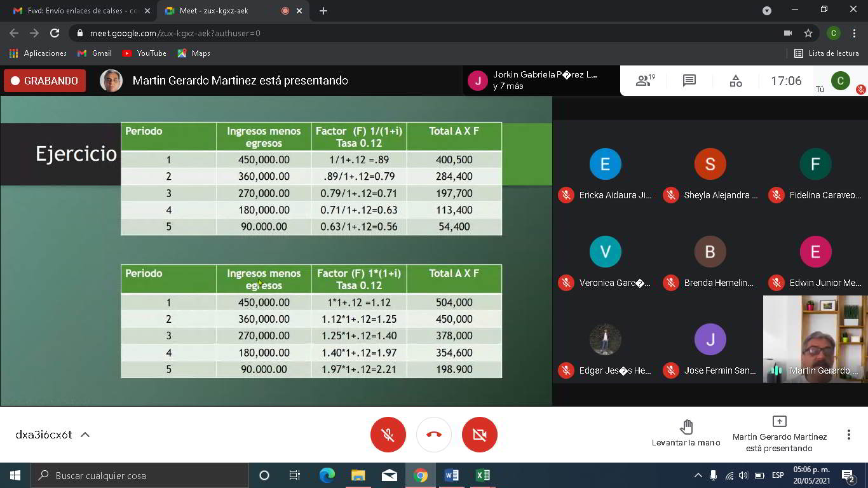This screenshot has height=488, width=868.
Task: Select Martin Gerardo's video thumbnail
Action: coord(815,339)
